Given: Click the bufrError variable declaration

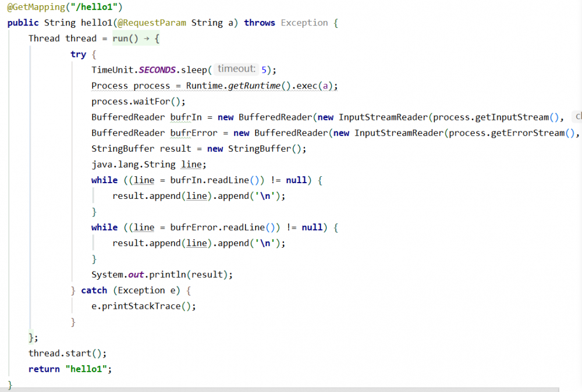Looking at the screenshot, I should point(194,133).
